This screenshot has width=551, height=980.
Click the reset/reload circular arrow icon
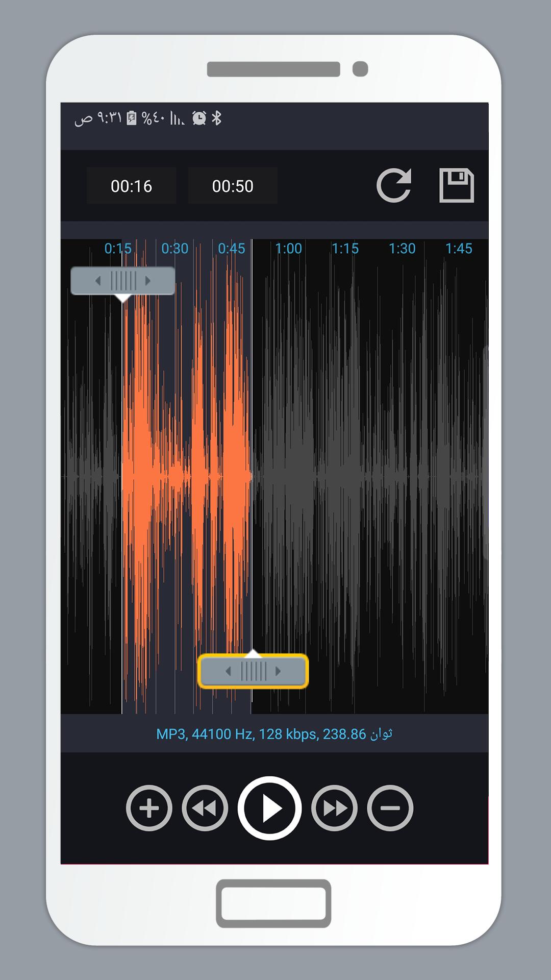pos(394,185)
